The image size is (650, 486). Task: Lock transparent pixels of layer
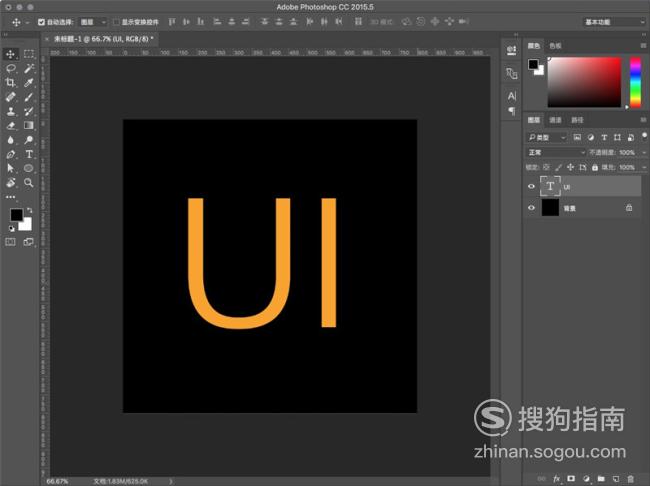tap(546, 167)
